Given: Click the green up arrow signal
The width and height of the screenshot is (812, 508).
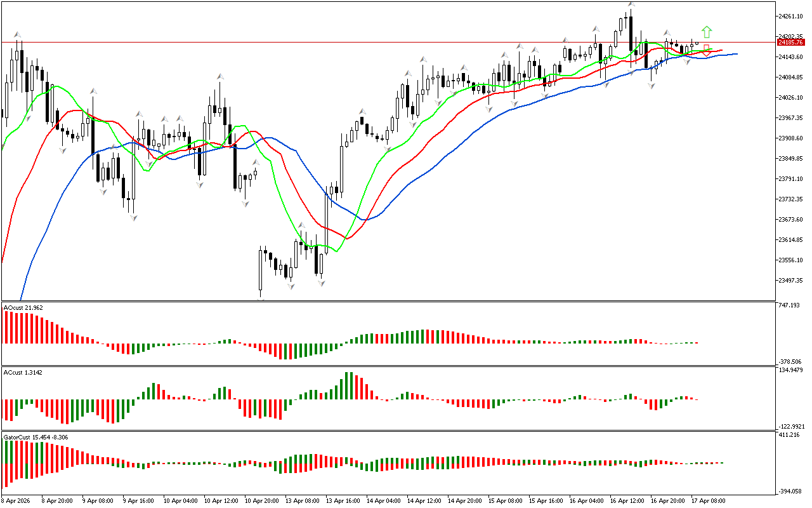Looking at the screenshot, I should pyautogui.click(x=707, y=32).
